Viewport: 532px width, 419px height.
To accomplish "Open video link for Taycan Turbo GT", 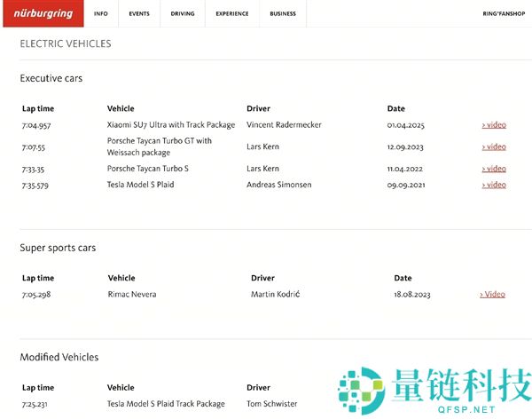I will coord(494,146).
